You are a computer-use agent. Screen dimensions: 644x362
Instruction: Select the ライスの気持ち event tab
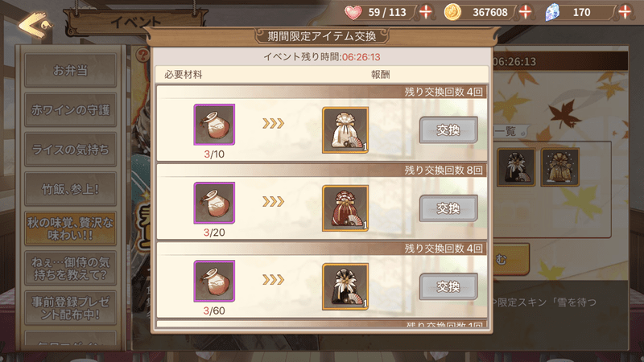pos(70,150)
